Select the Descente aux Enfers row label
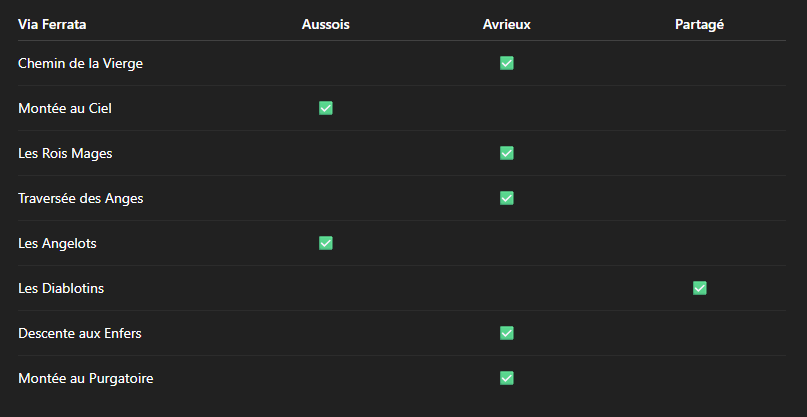 [x=80, y=333]
